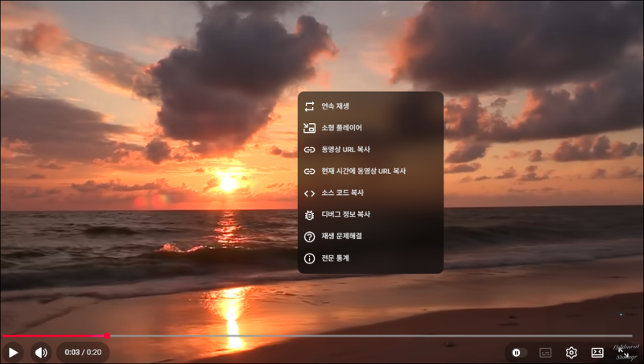Toggle the autoplay switch
This screenshot has width=644, height=364.
click(518, 353)
